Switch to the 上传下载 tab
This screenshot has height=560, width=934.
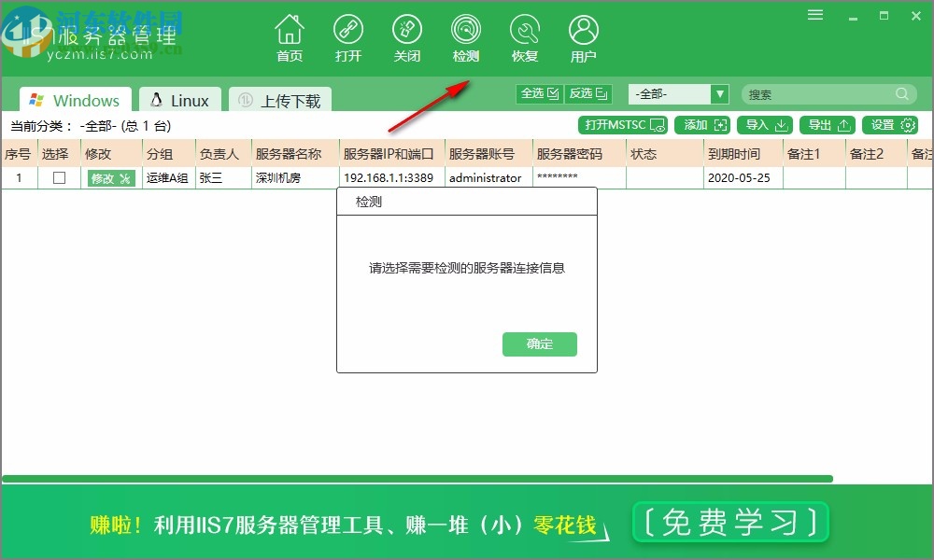point(280,99)
